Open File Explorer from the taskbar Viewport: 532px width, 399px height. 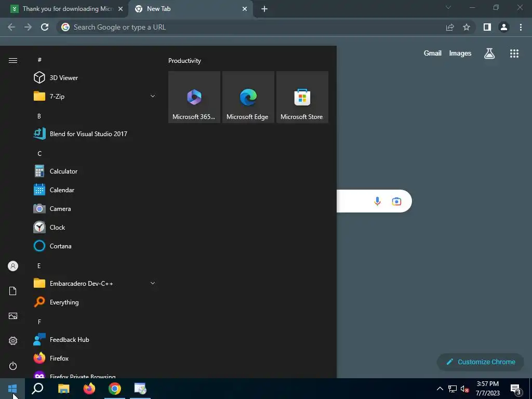63,389
